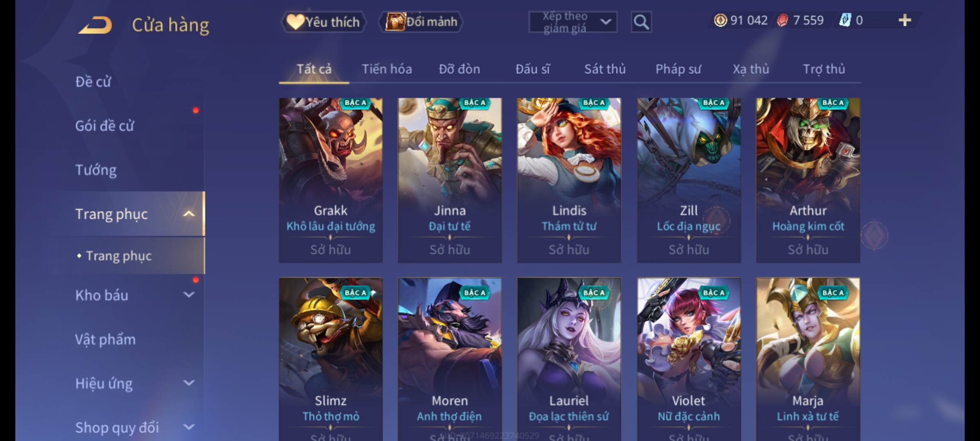Expand the Shop quy đổi section

pyautogui.click(x=189, y=427)
